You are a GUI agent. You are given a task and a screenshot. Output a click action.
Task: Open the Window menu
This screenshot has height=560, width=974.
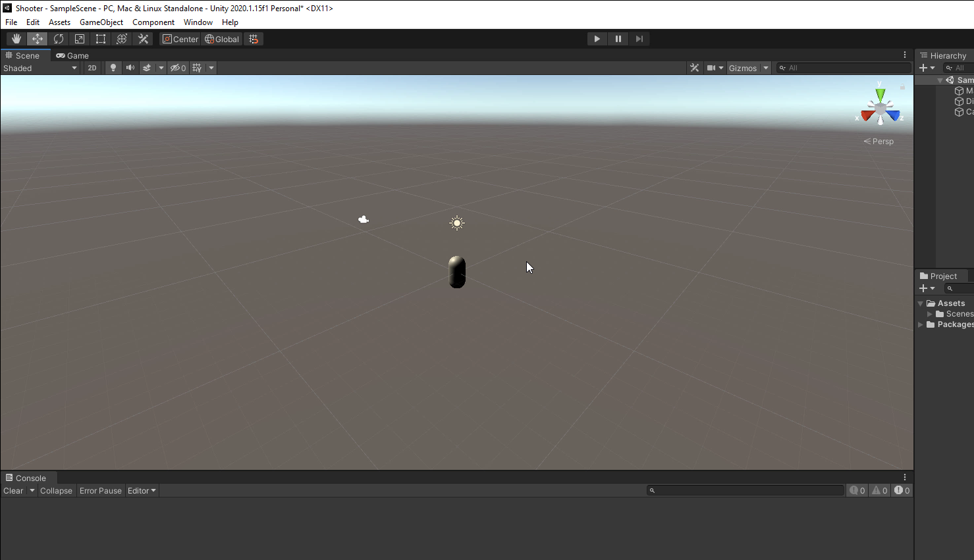198,22
